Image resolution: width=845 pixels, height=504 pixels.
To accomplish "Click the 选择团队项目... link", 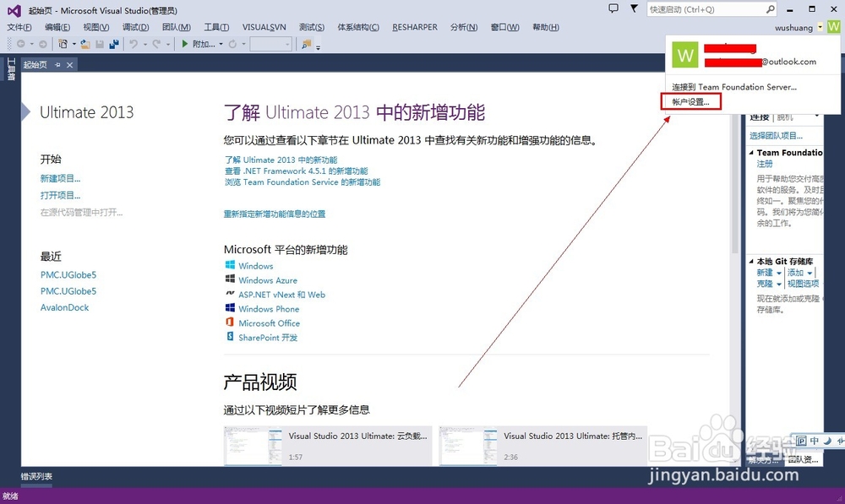I will tap(776, 136).
